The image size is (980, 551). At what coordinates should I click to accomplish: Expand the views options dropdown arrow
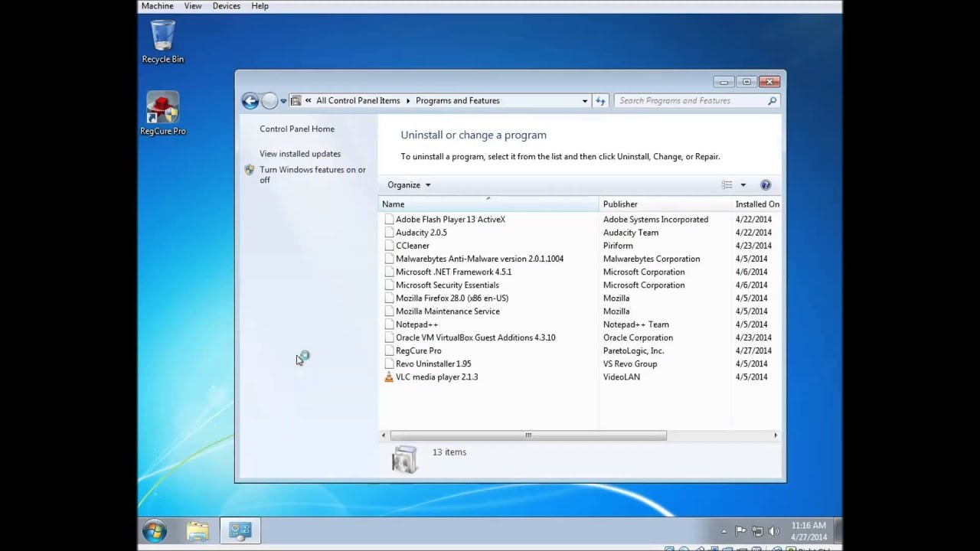coord(743,184)
